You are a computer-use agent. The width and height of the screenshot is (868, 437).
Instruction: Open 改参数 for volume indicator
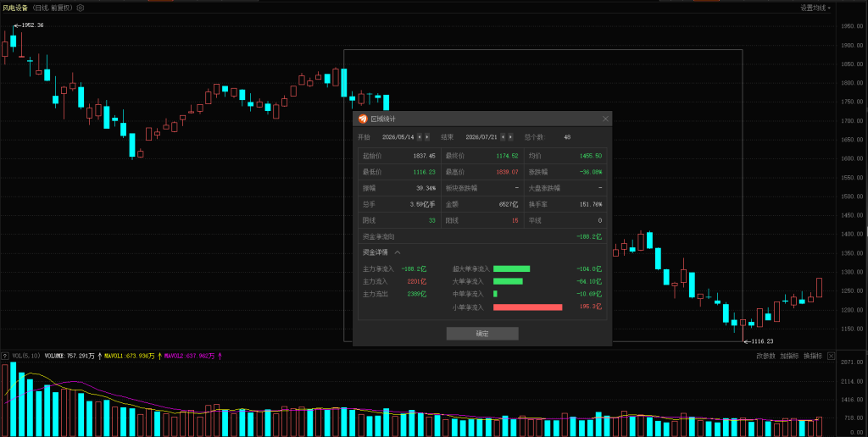pyautogui.click(x=765, y=357)
